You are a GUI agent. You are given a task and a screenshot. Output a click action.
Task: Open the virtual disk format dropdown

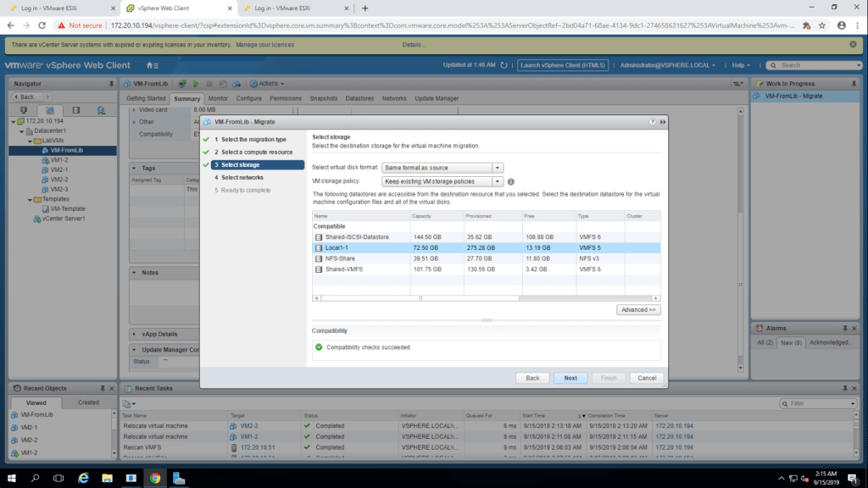coord(498,168)
